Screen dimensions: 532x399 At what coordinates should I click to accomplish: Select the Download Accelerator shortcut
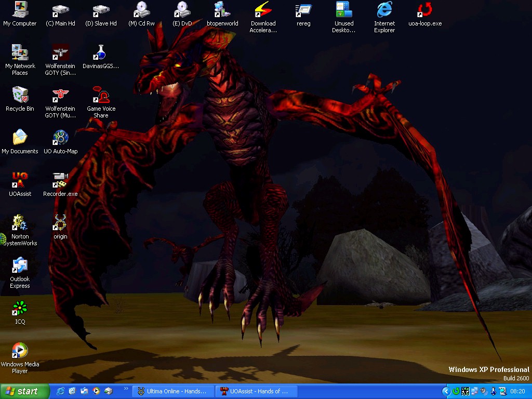tap(263, 17)
